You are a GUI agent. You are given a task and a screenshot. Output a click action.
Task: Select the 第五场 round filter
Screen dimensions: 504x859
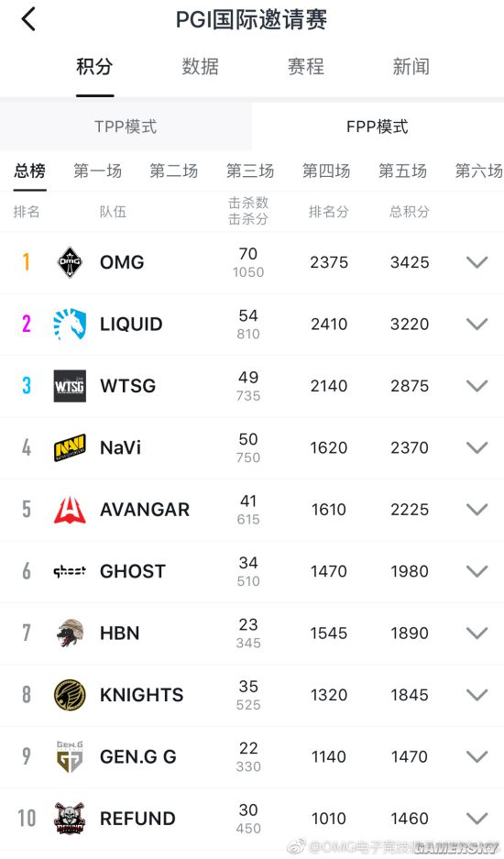402,171
